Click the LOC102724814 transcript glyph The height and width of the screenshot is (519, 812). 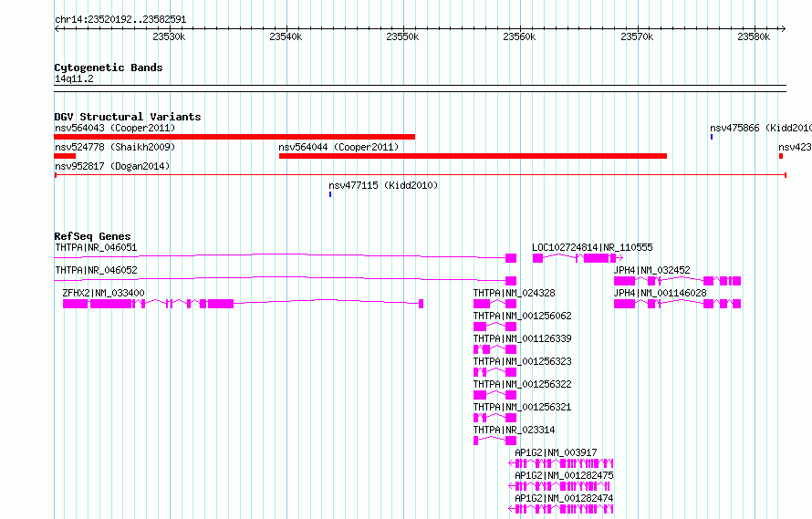click(x=578, y=258)
